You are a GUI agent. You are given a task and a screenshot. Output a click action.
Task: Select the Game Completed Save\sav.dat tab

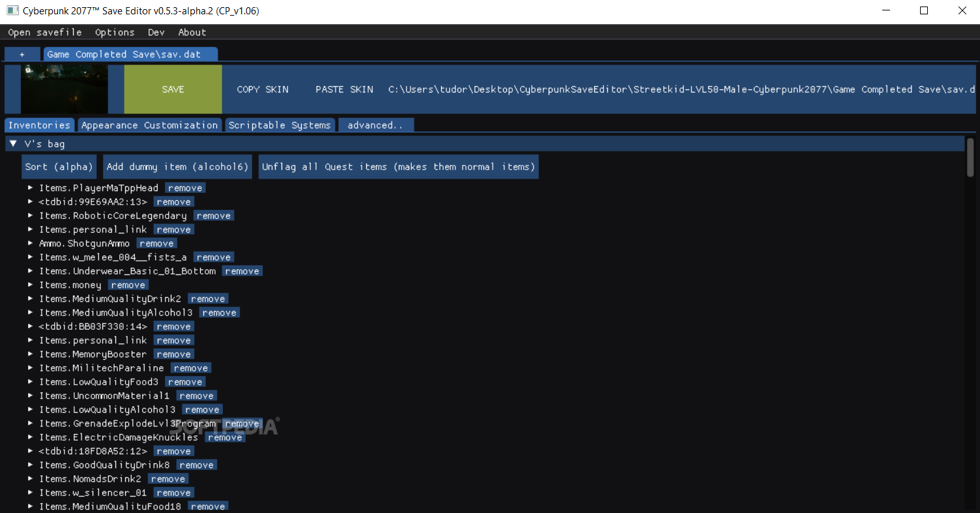click(130, 54)
